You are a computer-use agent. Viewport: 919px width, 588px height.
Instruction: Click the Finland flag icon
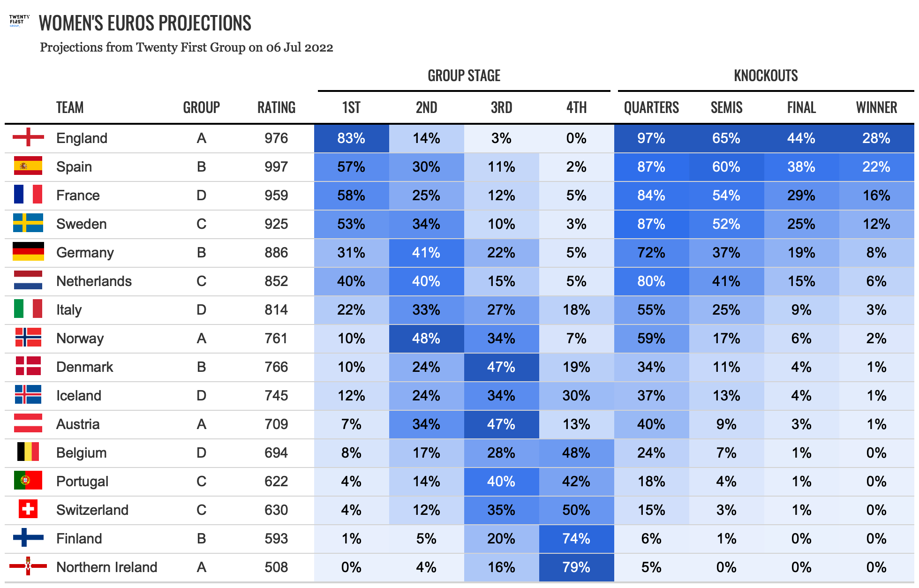pos(28,538)
